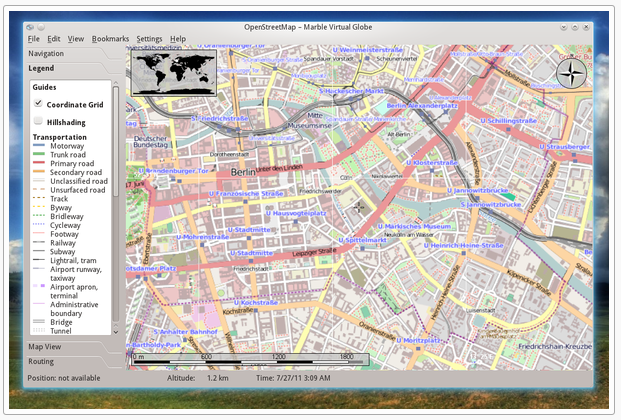Image resolution: width=621 pixels, height=420 pixels.
Task: Click the Tunnel legend icon
Action: (39, 330)
